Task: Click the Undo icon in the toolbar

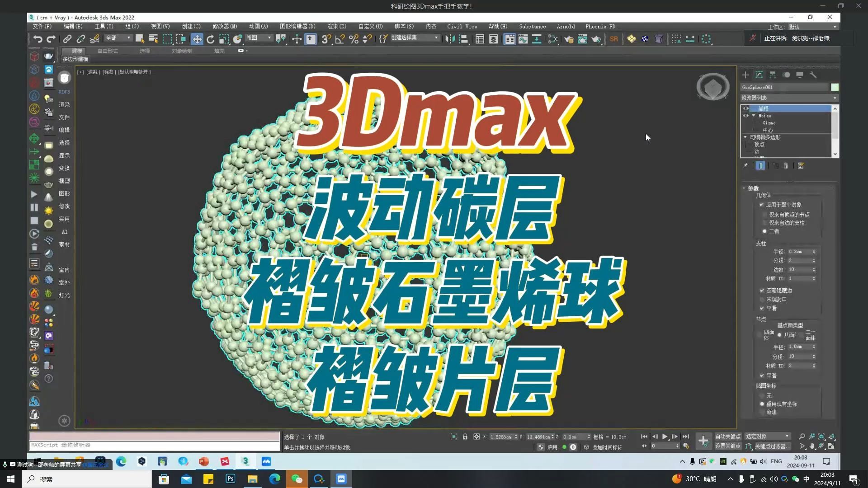Action: click(38, 39)
